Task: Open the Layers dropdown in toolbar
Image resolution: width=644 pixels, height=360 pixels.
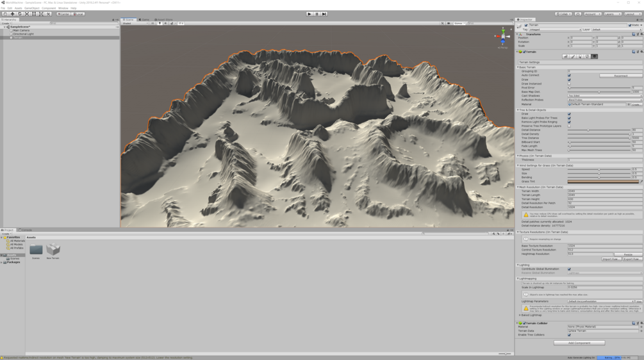Action: (x=612, y=14)
